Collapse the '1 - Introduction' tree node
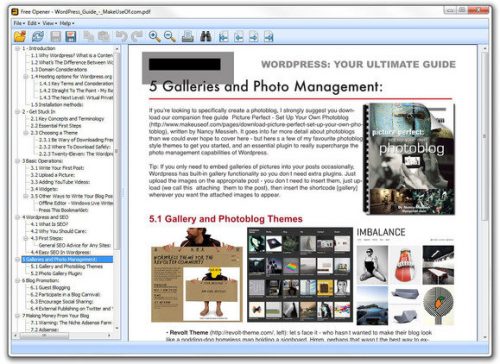The width and height of the screenshot is (500, 364). pos(17,49)
